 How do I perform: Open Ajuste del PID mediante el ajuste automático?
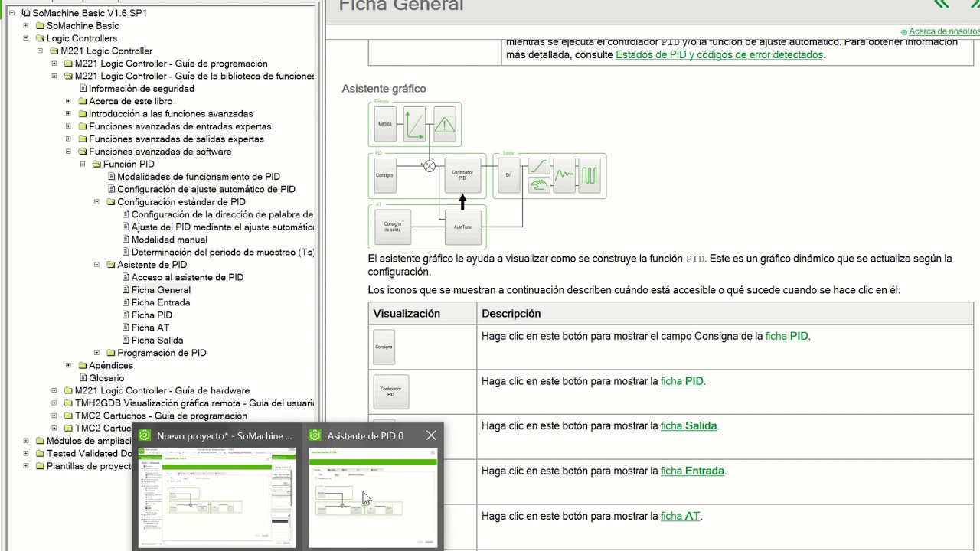(x=223, y=227)
